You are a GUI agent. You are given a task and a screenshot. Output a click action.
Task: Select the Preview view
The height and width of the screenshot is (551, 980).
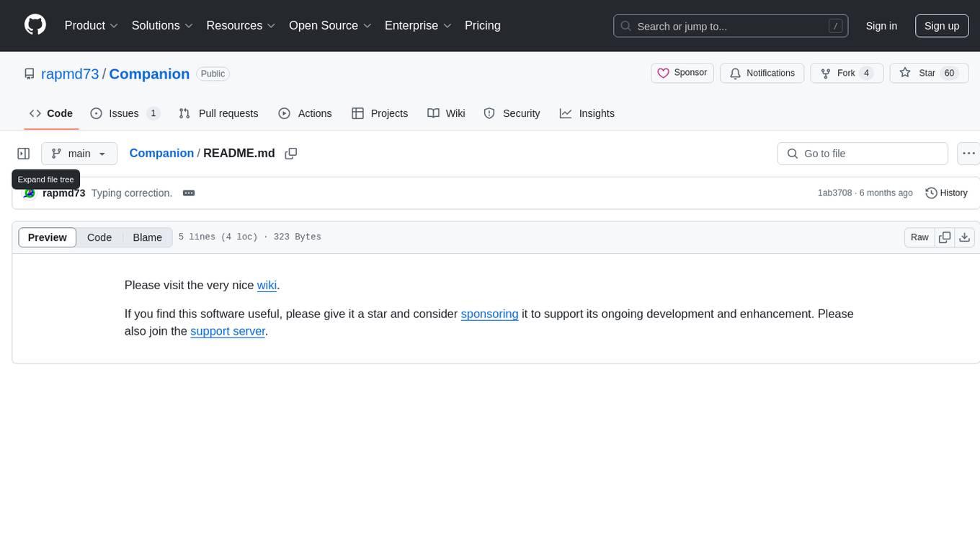pos(48,237)
